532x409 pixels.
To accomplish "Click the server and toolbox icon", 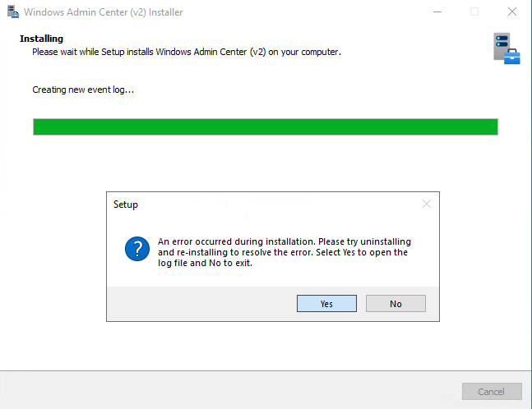I will [506, 48].
